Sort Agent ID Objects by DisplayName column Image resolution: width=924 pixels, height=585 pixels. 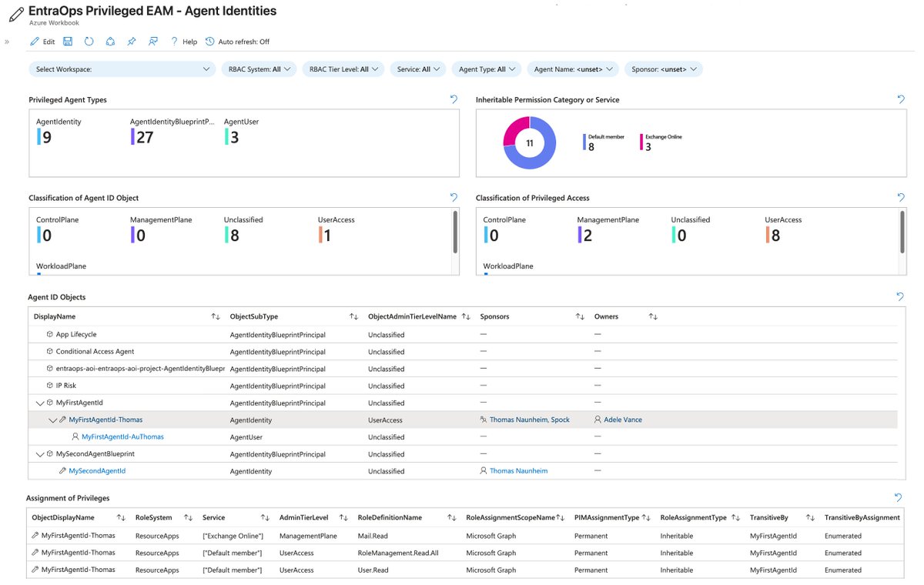[216, 316]
